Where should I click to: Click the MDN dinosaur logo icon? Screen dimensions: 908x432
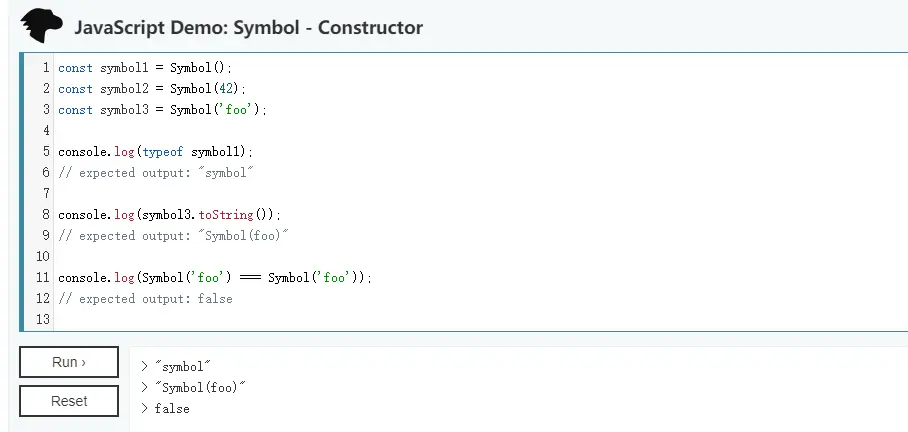[41, 25]
